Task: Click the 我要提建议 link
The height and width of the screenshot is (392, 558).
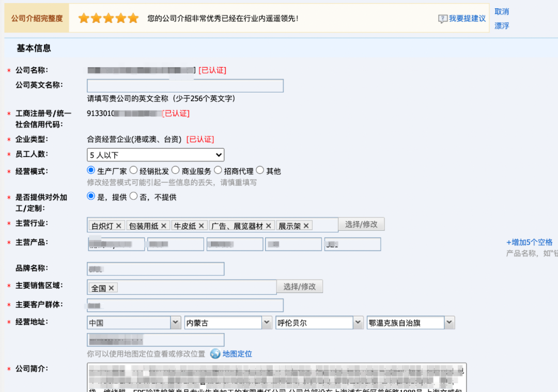Action: [467, 19]
